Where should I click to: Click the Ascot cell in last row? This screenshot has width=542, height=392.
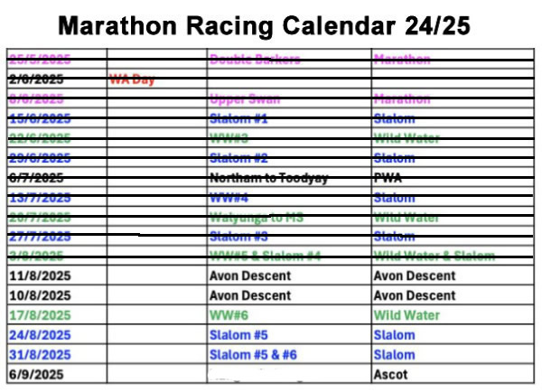(390, 375)
